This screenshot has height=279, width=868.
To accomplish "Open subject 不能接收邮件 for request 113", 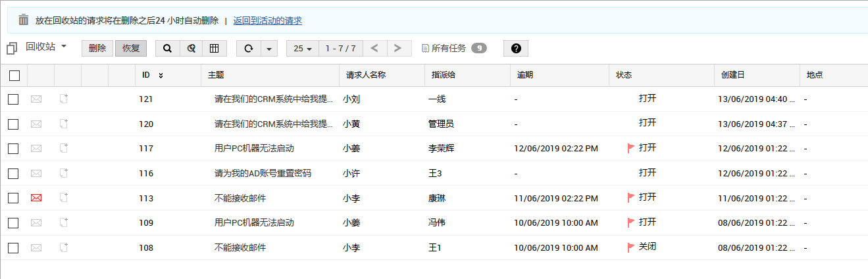I will 240,198.
